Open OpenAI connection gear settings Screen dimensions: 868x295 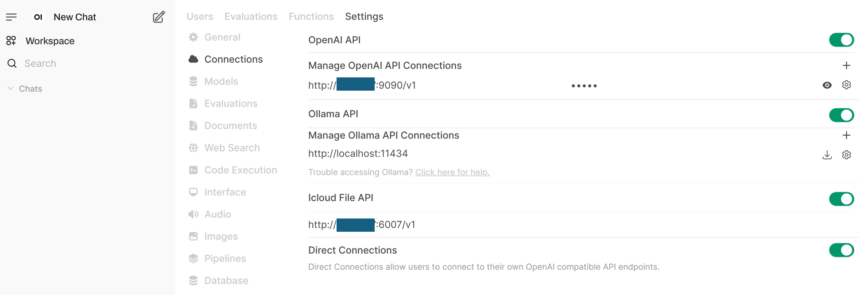click(x=846, y=85)
